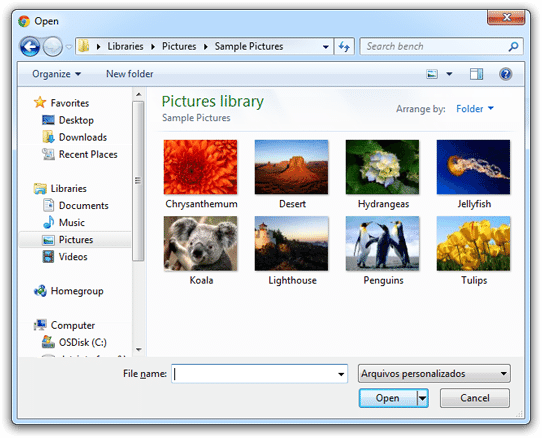
Task: Open the Arquivos personalizados file type dropdown
Action: coord(434,374)
